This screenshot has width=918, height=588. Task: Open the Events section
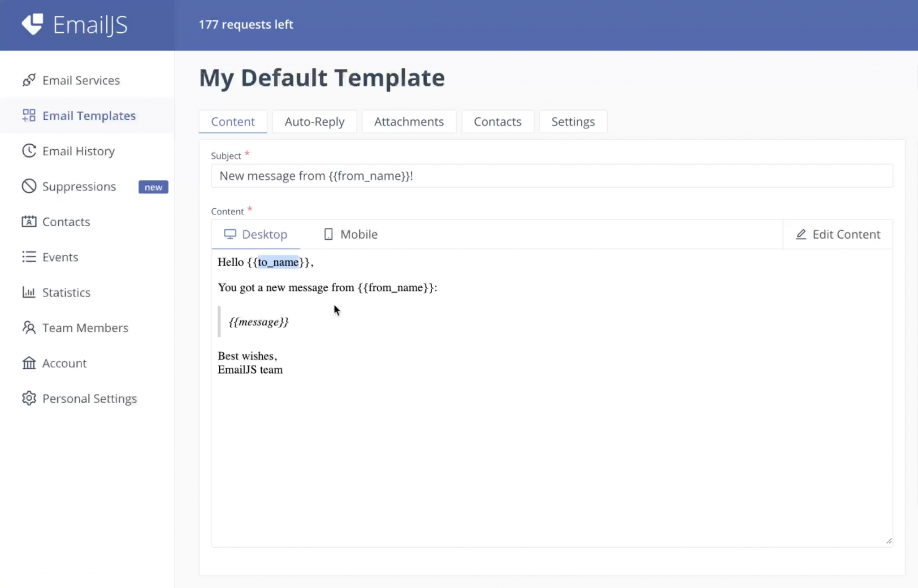(x=60, y=257)
